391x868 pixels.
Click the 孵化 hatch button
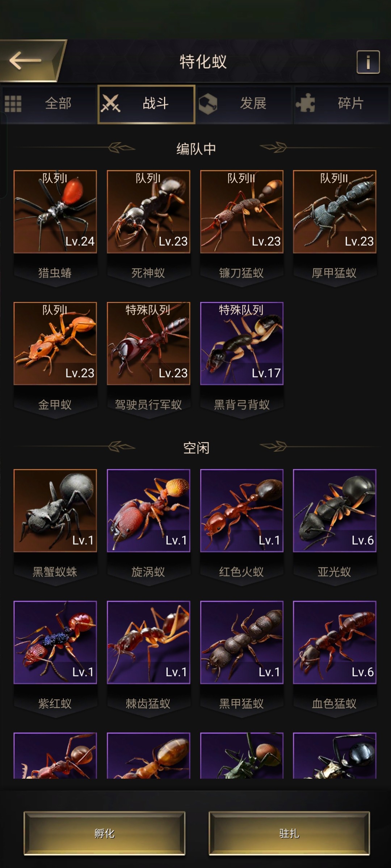click(105, 833)
